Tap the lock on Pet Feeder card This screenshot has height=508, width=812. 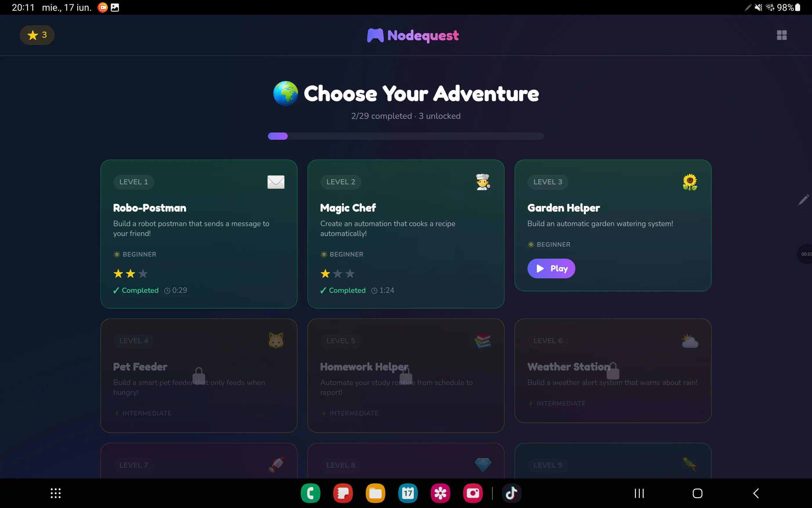199,375
